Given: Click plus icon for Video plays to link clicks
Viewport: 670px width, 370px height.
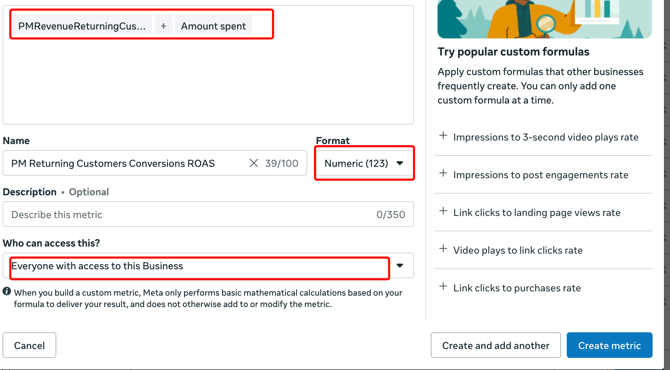Looking at the screenshot, I should (x=443, y=249).
